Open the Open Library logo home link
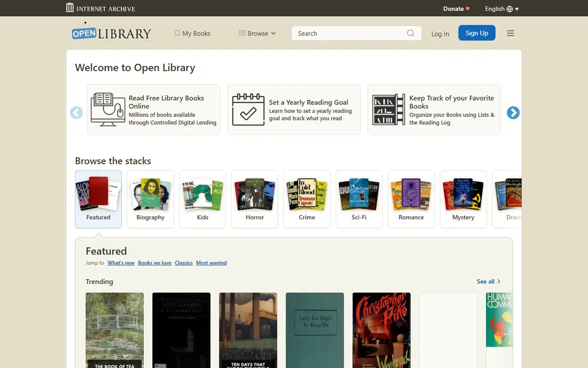 coord(111,33)
